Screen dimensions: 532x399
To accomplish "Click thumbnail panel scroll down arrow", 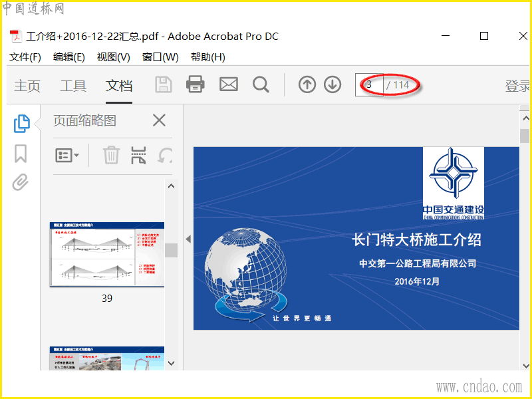I will tap(172, 363).
